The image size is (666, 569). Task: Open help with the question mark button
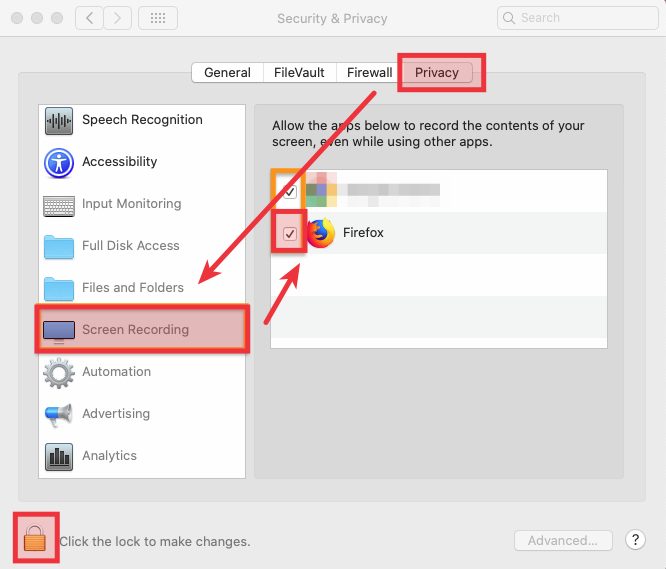point(635,540)
